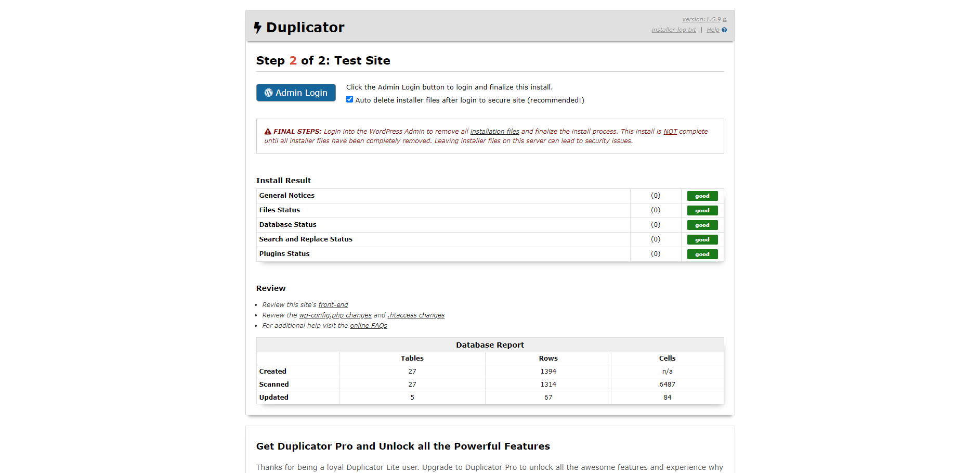980x473 pixels.
Task: Click the good badge for Plugins Status
Action: 702,254
